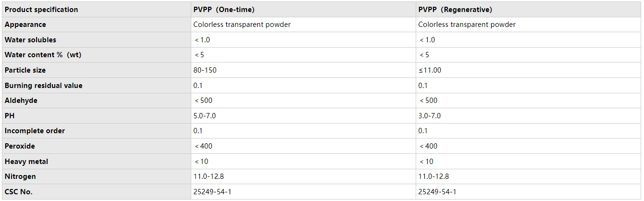Viewport: 644px width, 201px height.
Task: Select the CSC No. row label
Action: tap(19, 192)
